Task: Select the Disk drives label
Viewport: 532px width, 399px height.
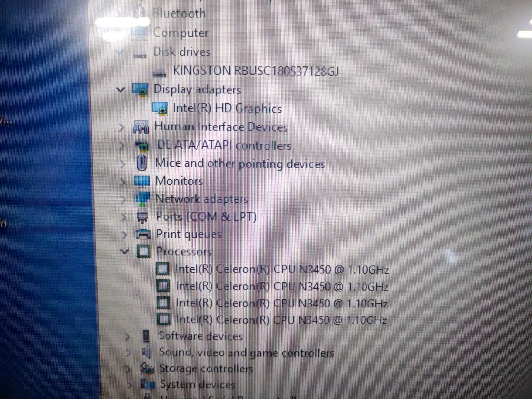Action: [182, 51]
